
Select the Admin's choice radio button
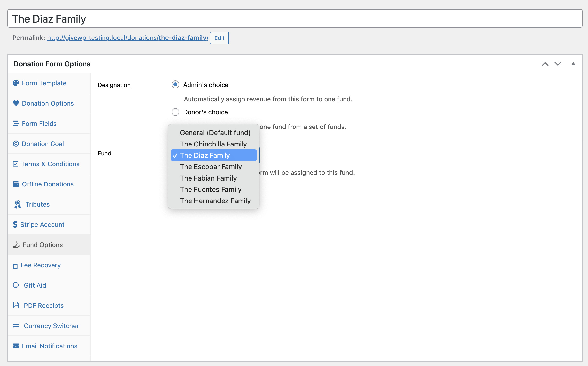175,85
